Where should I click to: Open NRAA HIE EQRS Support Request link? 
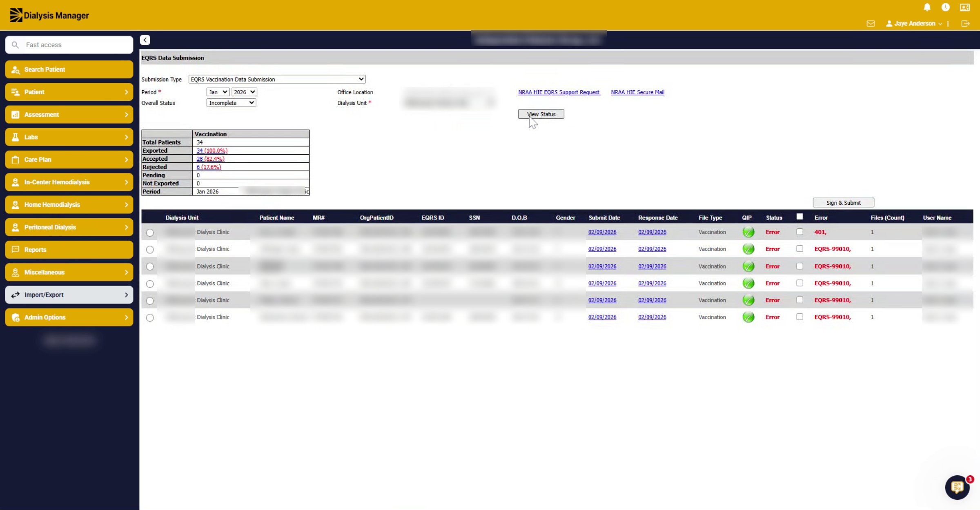click(x=559, y=92)
